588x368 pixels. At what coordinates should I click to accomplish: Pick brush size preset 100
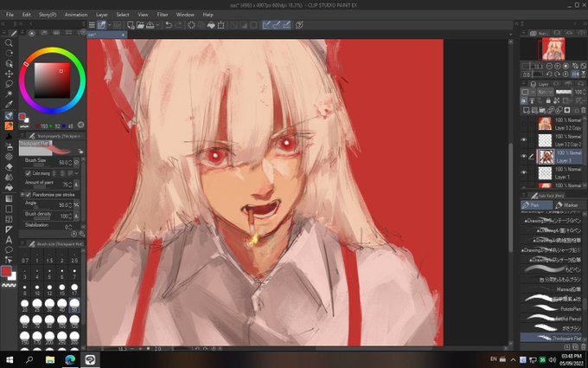coord(62,321)
